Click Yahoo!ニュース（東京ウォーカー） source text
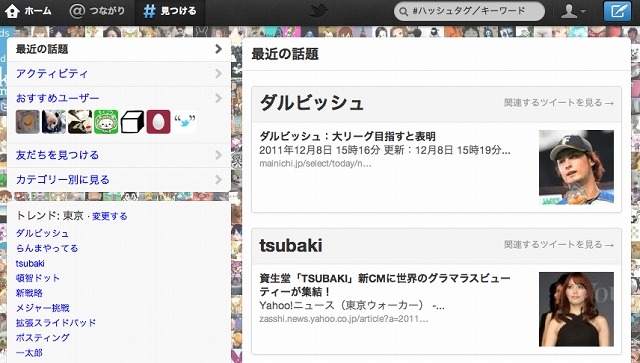This screenshot has height=363, width=640. [352, 305]
